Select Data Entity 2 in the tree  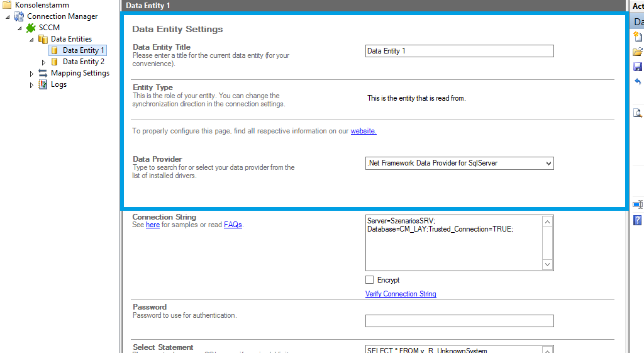tap(84, 62)
